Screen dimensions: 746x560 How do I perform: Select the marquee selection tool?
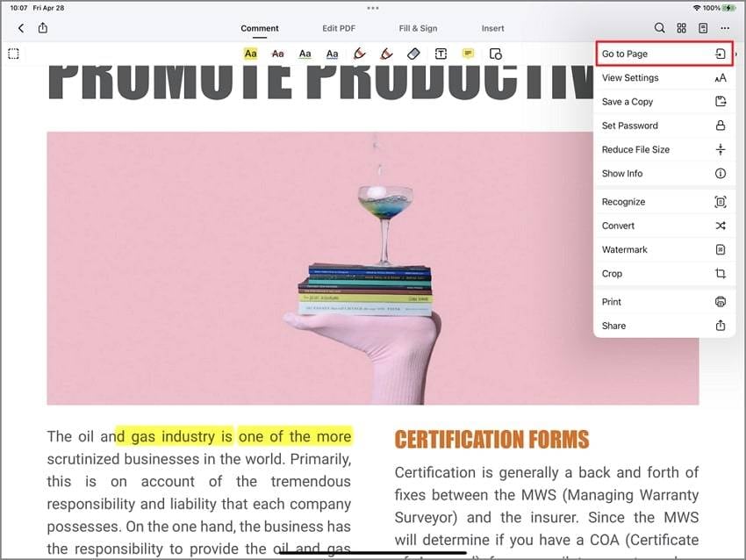14,54
